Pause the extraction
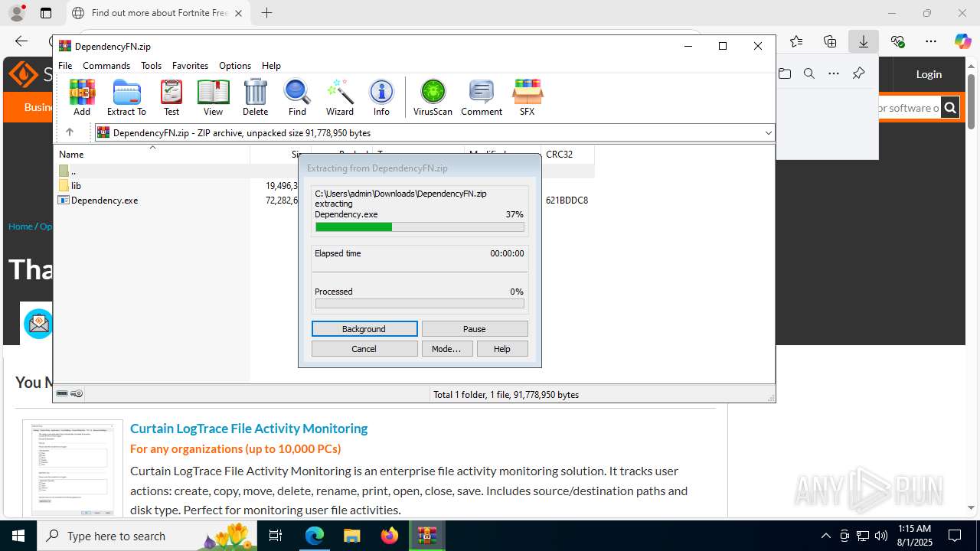Viewport: 980px width, 551px height. point(475,329)
